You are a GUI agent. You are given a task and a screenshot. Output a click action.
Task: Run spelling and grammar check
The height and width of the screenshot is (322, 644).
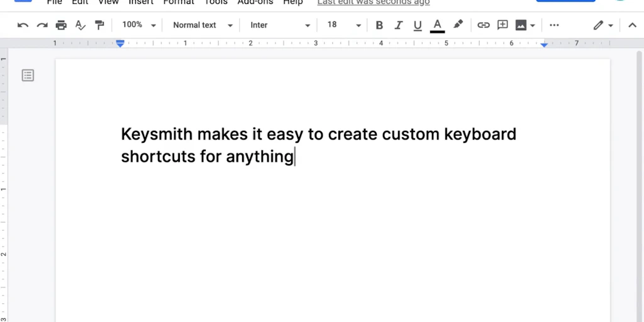coord(80,25)
